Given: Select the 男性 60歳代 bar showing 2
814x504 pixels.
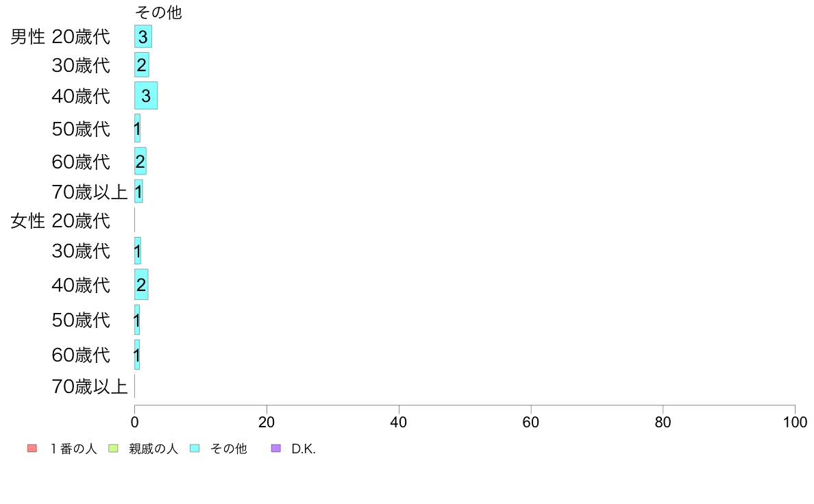Looking at the screenshot, I should pyautogui.click(x=140, y=161).
